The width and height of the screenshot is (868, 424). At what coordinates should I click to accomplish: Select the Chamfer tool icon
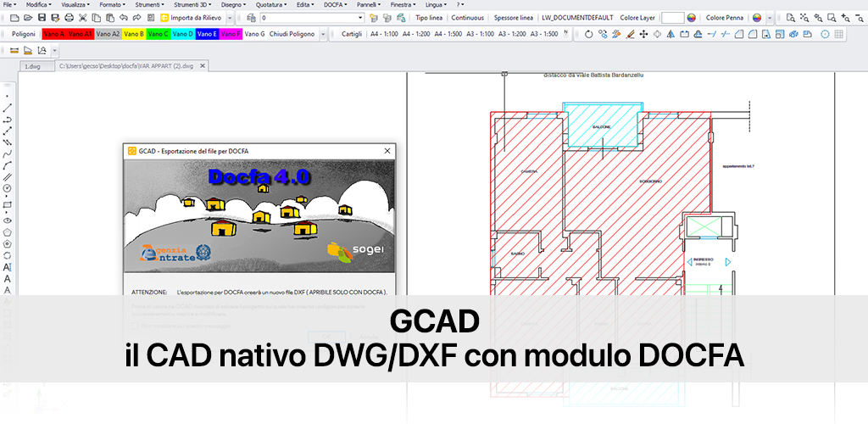click(x=738, y=34)
